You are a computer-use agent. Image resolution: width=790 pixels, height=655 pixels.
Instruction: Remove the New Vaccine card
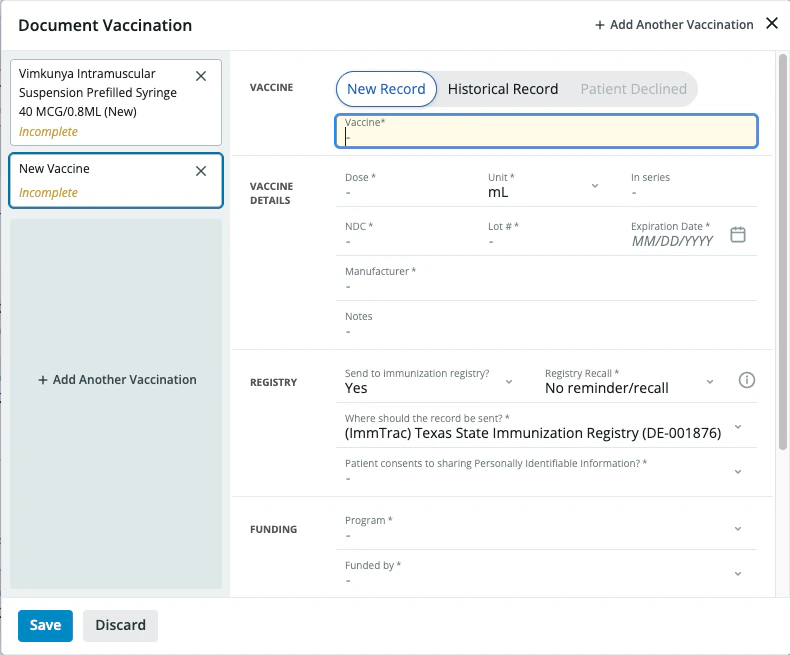(201, 171)
